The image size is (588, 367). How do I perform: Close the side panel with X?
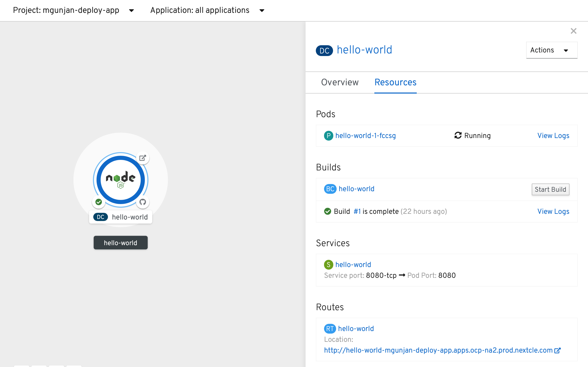pos(573,31)
